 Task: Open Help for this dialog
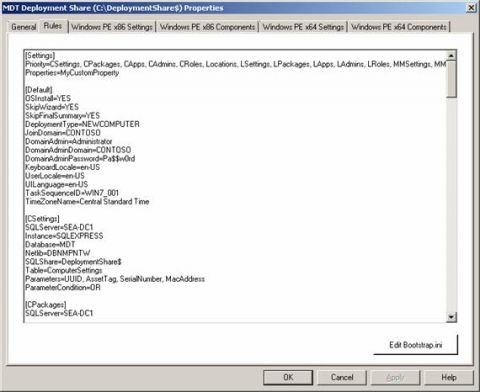[x=449, y=377]
